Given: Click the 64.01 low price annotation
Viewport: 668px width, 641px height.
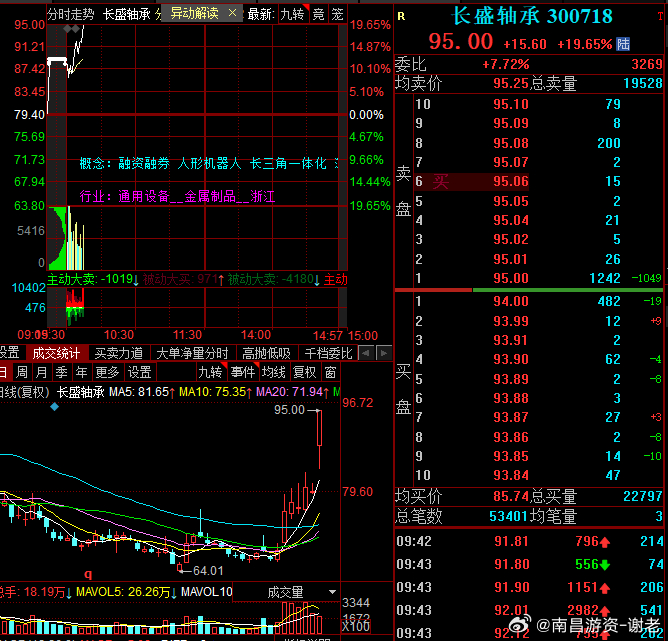Looking at the screenshot, I should click(207, 570).
